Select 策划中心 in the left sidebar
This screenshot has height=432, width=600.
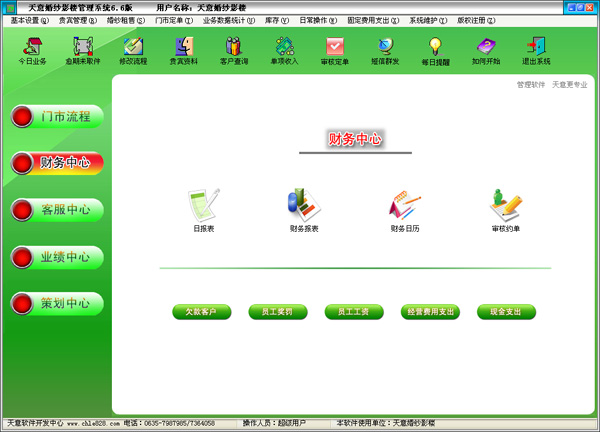[x=56, y=304]
